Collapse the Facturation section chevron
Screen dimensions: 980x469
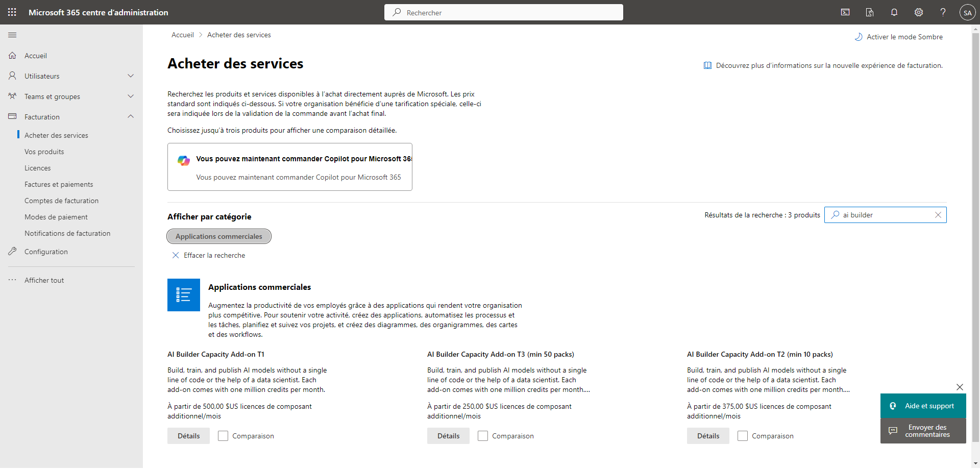(x=131, y=116)
